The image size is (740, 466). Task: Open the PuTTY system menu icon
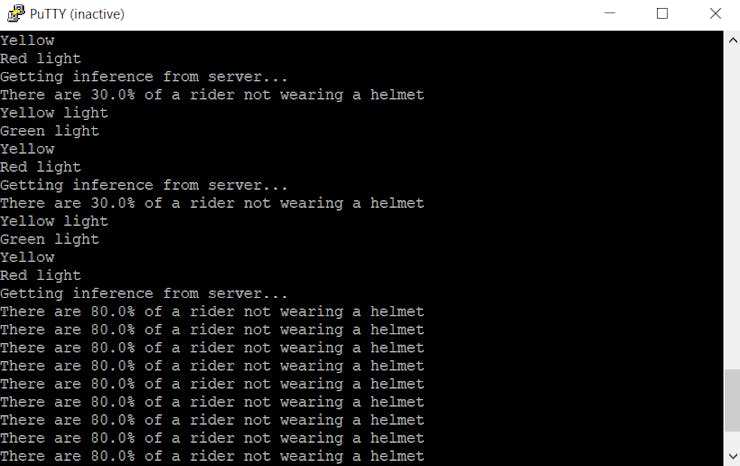tap(16, 13)
